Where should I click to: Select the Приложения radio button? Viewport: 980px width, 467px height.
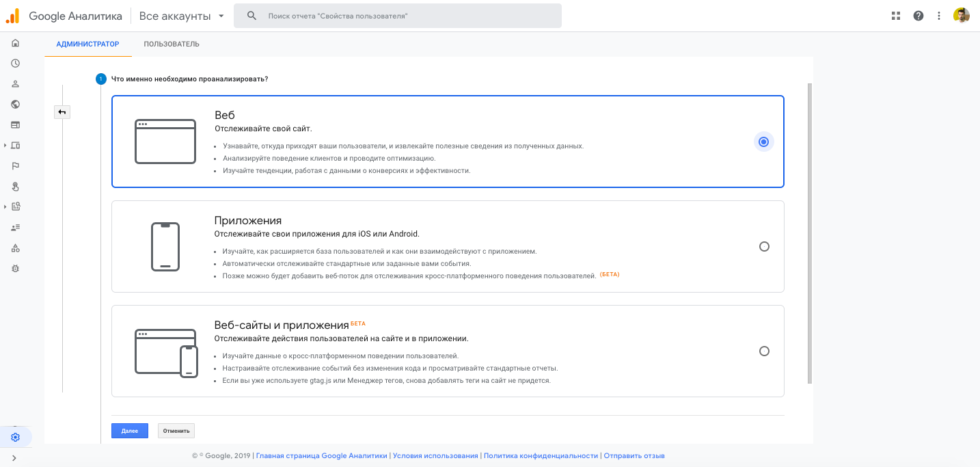click(764, 247)
